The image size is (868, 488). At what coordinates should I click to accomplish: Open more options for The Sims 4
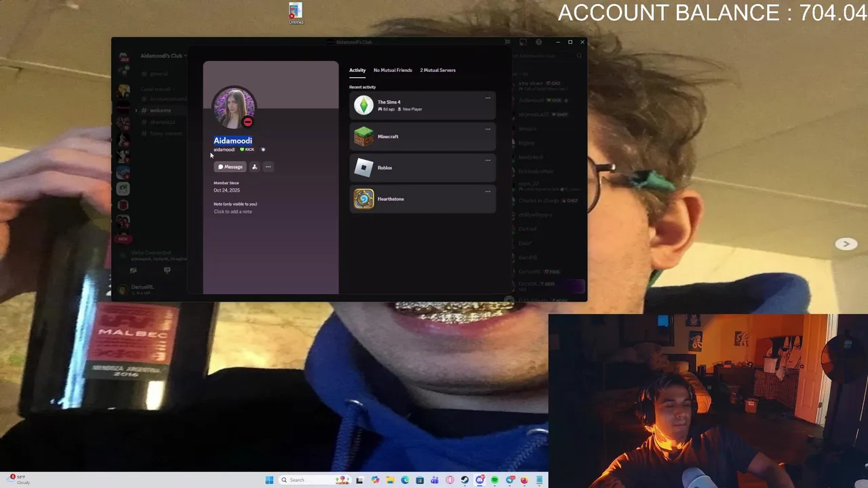(488, 98)
